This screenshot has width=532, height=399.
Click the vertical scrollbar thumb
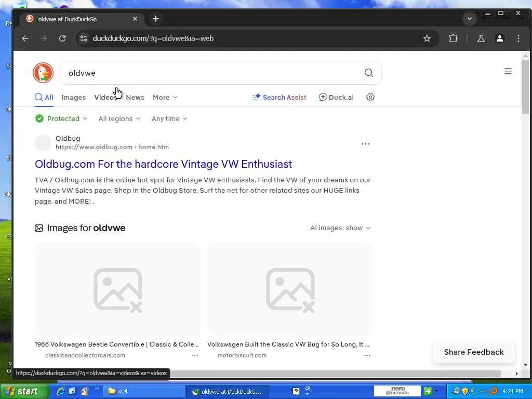pyautogui.click(x=525, y=87)
